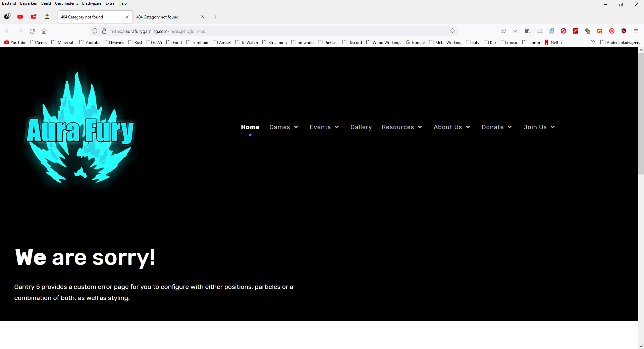Screen dimensions: 644x349
Task: Click the Gallery navigation link
Action: pos(361,127)
